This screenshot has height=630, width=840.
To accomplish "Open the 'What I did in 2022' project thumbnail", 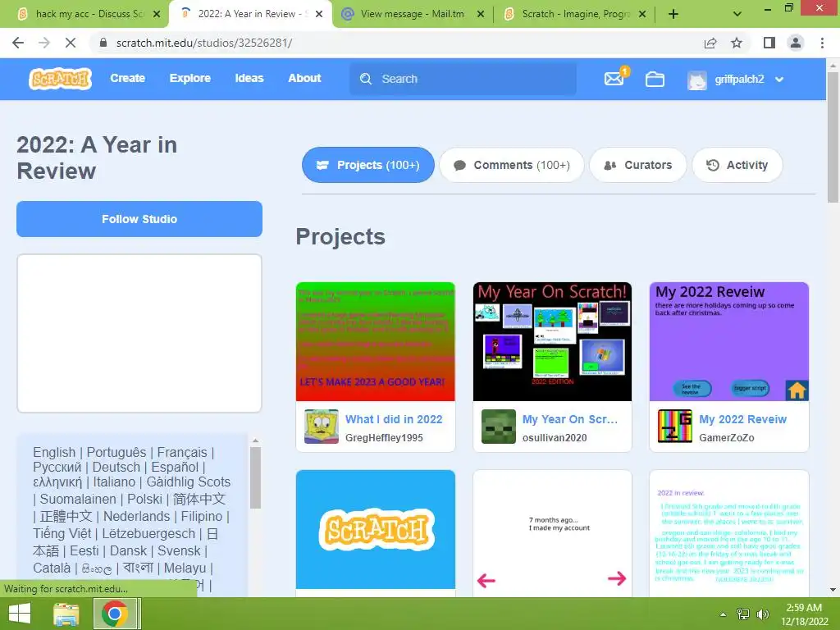I will 376,341.
